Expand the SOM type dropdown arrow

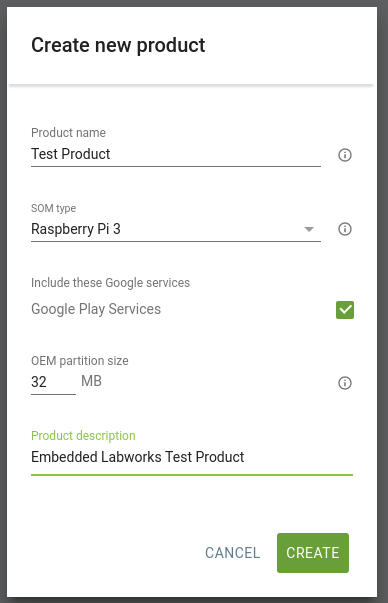309,230
